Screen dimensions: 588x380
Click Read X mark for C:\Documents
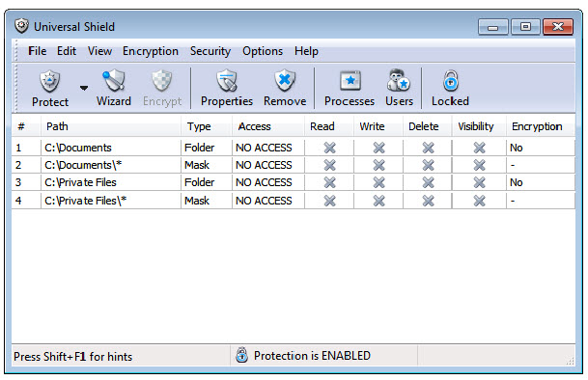[x=329, y=148]
